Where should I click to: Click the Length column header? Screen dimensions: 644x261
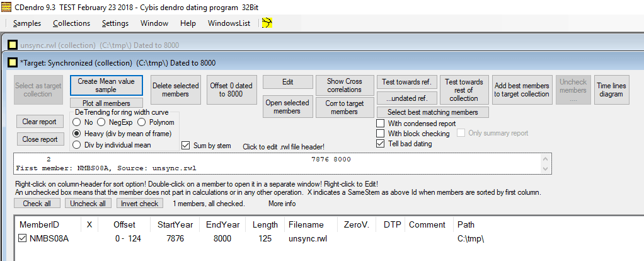[x=265, y=225]
